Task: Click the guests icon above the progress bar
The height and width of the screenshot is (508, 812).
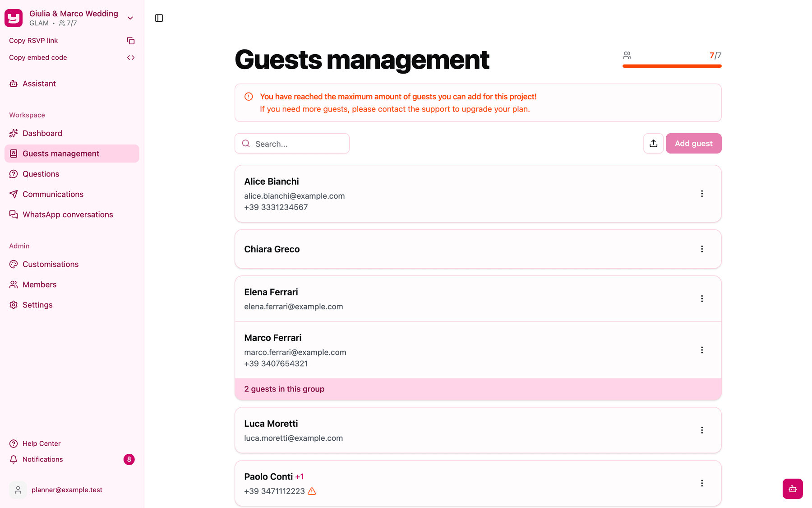Action: tap(627, 56)
